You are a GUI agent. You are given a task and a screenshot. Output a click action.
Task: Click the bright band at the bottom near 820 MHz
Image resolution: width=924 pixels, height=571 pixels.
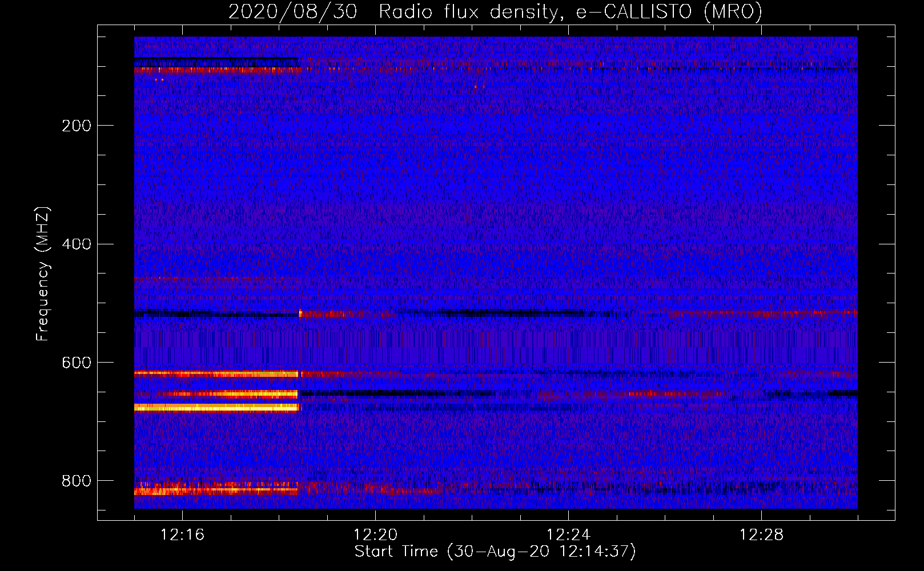(216, 490)
